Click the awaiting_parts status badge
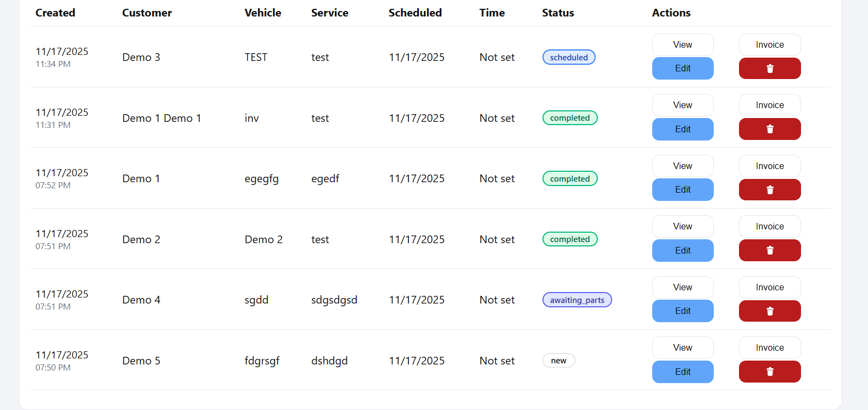Viewport: 868px width, 410px height. coord(577,300)
